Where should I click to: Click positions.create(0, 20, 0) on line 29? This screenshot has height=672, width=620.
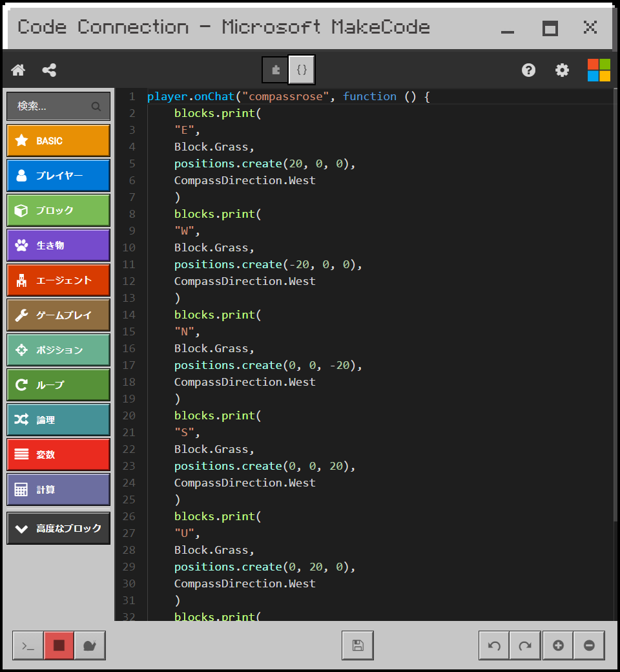tap(262, 567)
